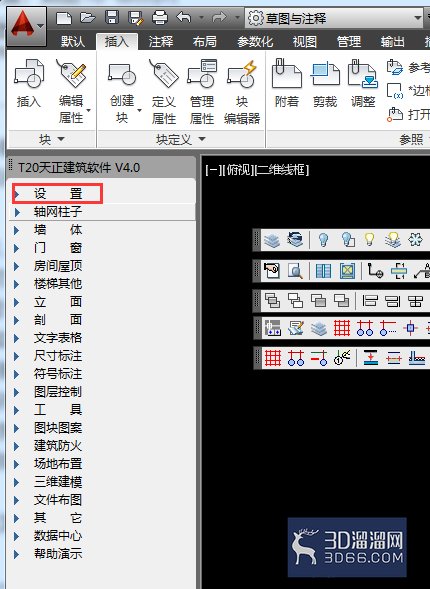
Task: Open the redo history dropdown arrow
Action: pos(237,17)
